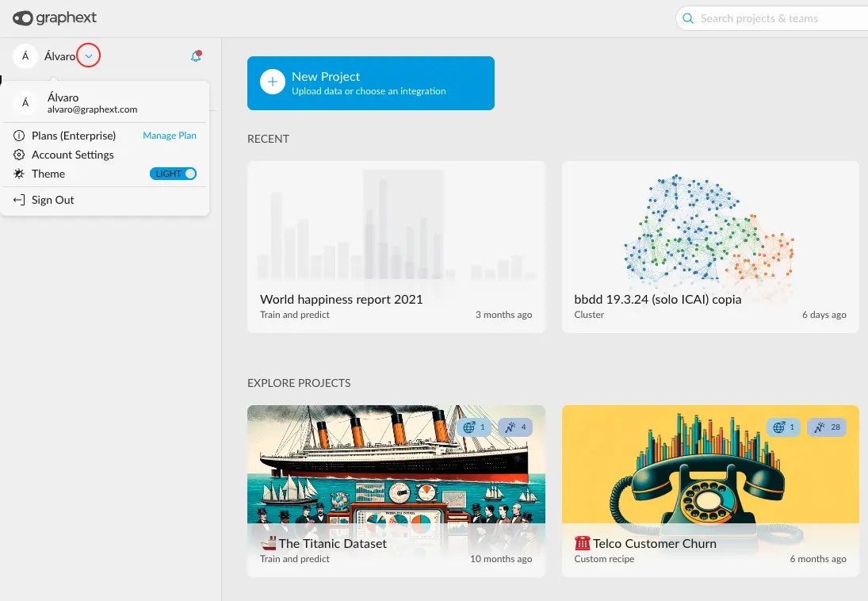Click the Graphext logo
Screen dimensions: 868x601
click(x=54, y=17)
